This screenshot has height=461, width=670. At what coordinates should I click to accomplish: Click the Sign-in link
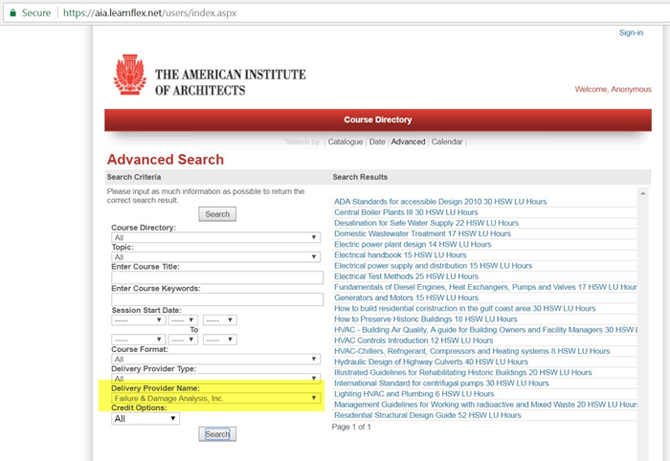point(631,32)
